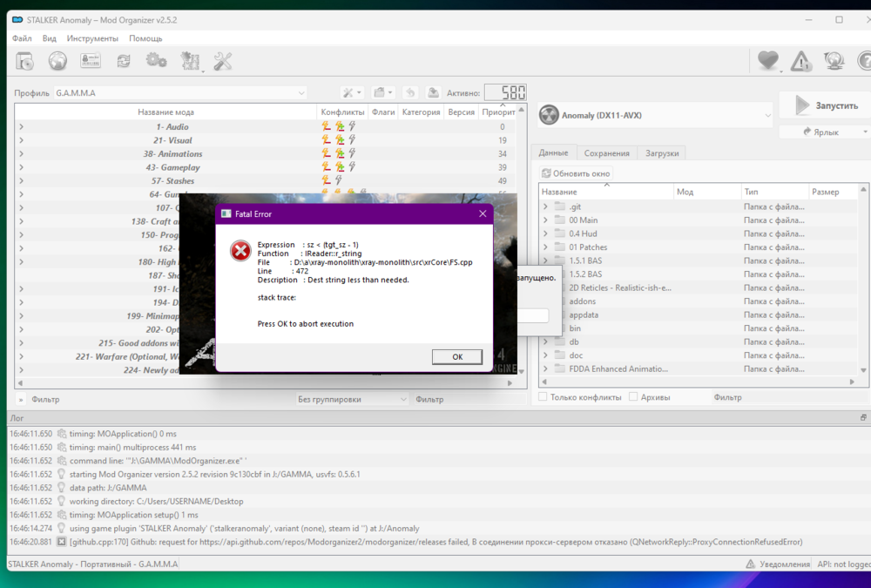Click the Update globe icon in toolbar

point(834,61)
